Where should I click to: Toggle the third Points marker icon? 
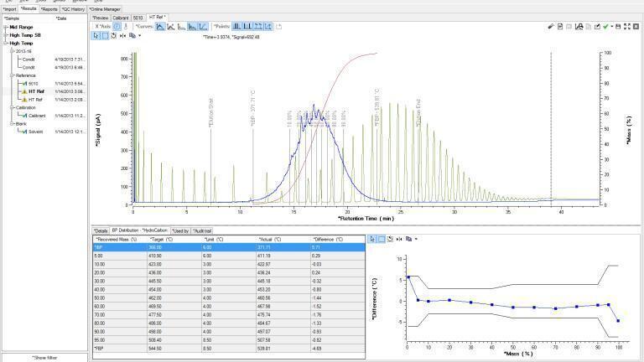258,26
